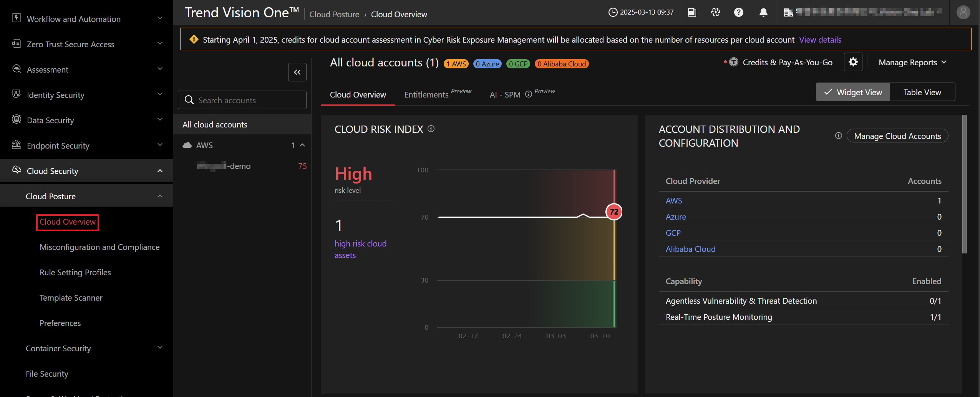Expand the Container Security menu
This screenshot has width=980, height=397.
pyautogui.click(x=160, y=348)
